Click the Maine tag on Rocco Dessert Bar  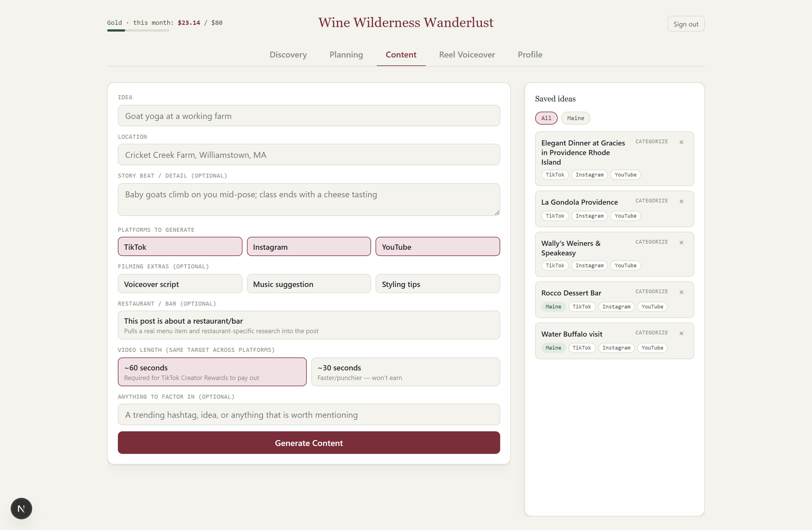click(553, 307)
